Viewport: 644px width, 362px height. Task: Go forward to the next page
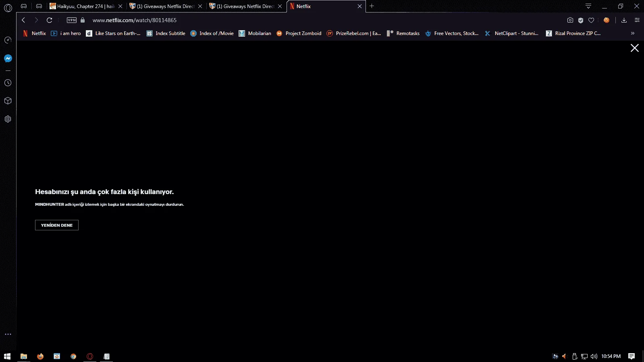click(36, 20)
